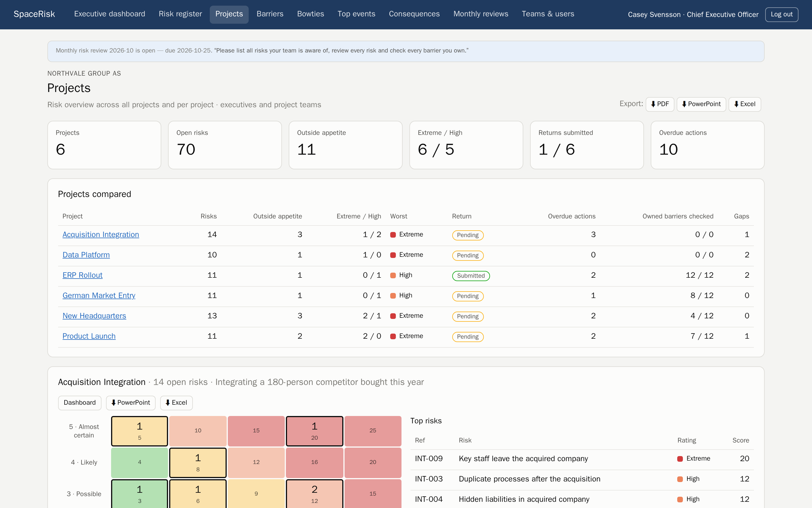The height and width of the screenshot is (508, 812).
Task: Select the New Headquarters project link
Action: click(x=94, y=316)
